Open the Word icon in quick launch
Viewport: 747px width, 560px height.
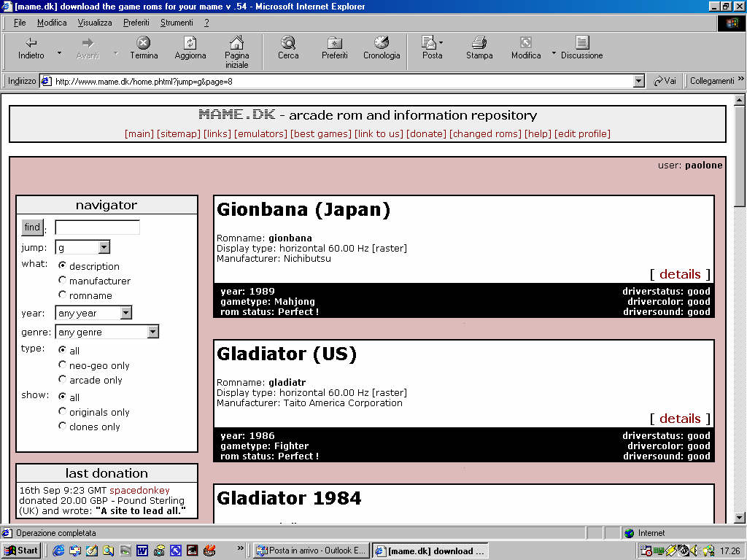click(x=142, y=551)
